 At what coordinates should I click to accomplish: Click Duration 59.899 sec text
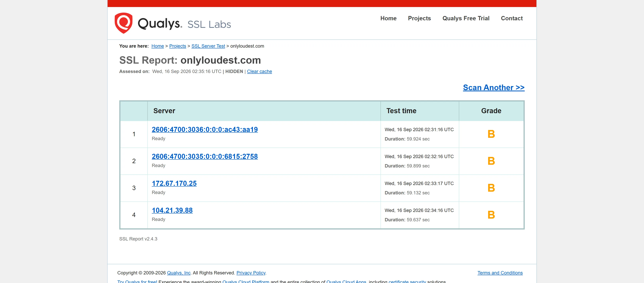[407, 166]
